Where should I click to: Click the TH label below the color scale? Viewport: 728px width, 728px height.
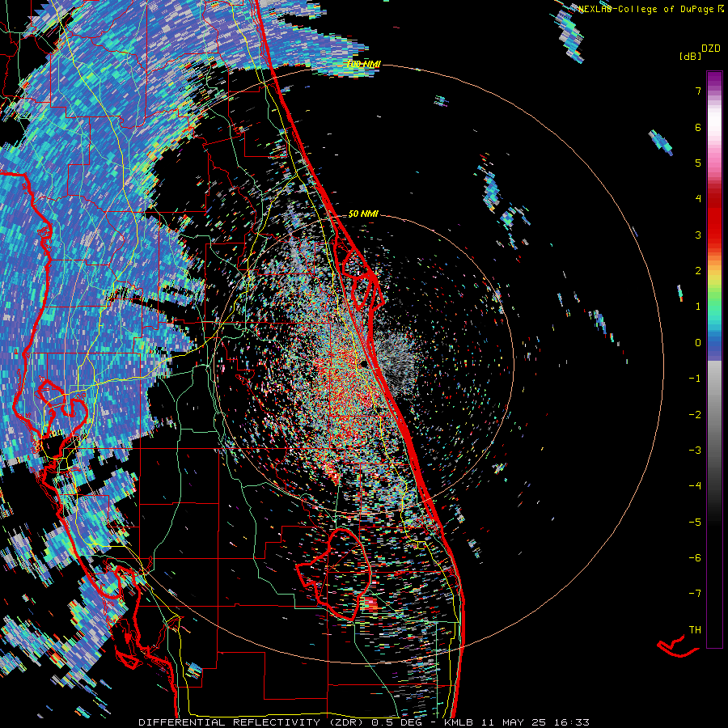point(695,630)
